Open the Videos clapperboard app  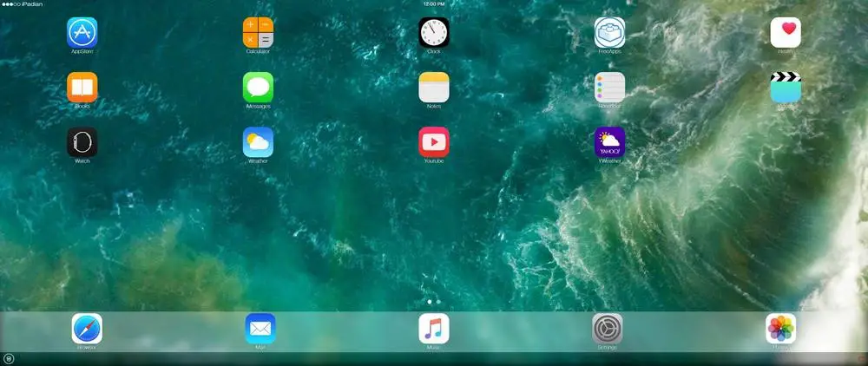[x=786, y=88]
